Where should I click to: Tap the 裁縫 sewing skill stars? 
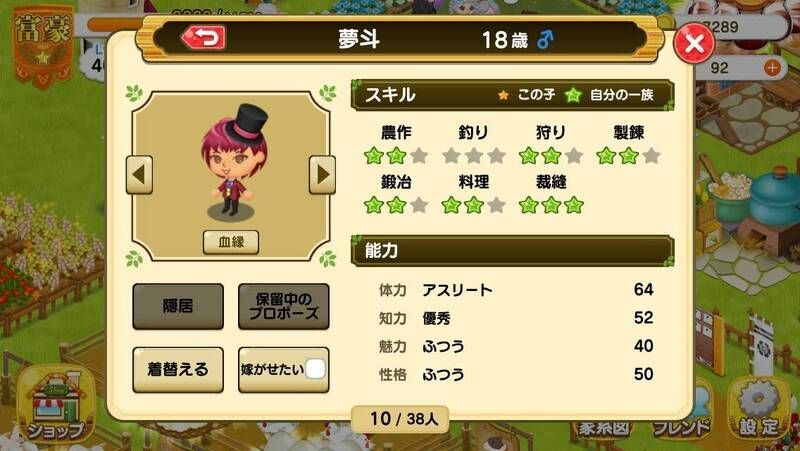coord(551,205)
